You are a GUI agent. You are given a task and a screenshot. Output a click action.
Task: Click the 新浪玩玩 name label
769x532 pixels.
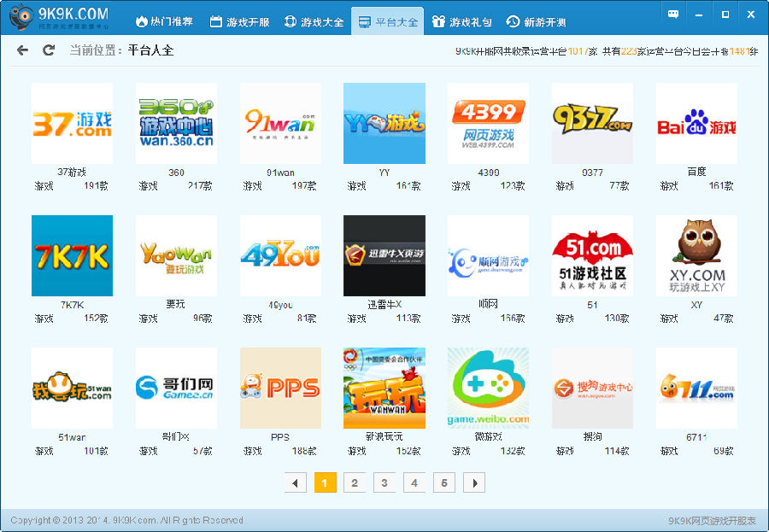[x=384, y=437]
